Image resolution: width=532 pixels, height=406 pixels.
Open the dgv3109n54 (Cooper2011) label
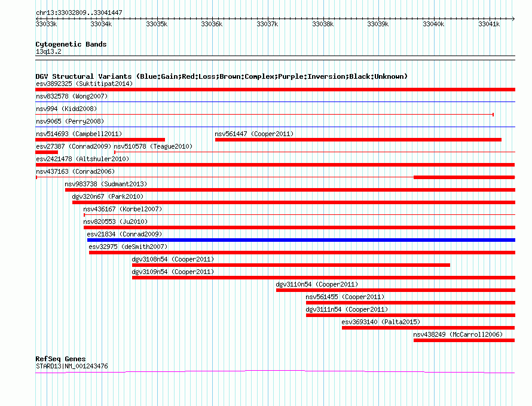point(173,272)
